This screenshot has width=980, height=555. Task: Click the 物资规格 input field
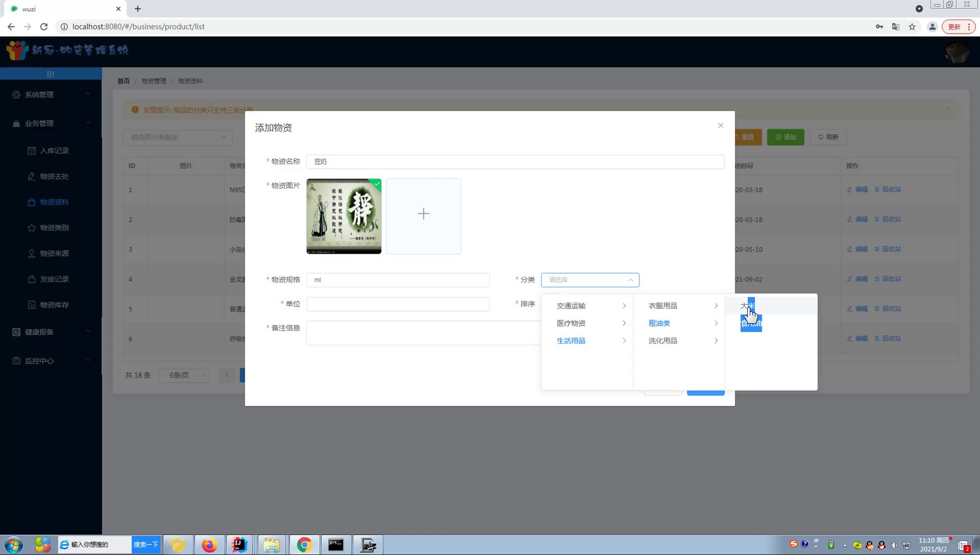(398, 280)
